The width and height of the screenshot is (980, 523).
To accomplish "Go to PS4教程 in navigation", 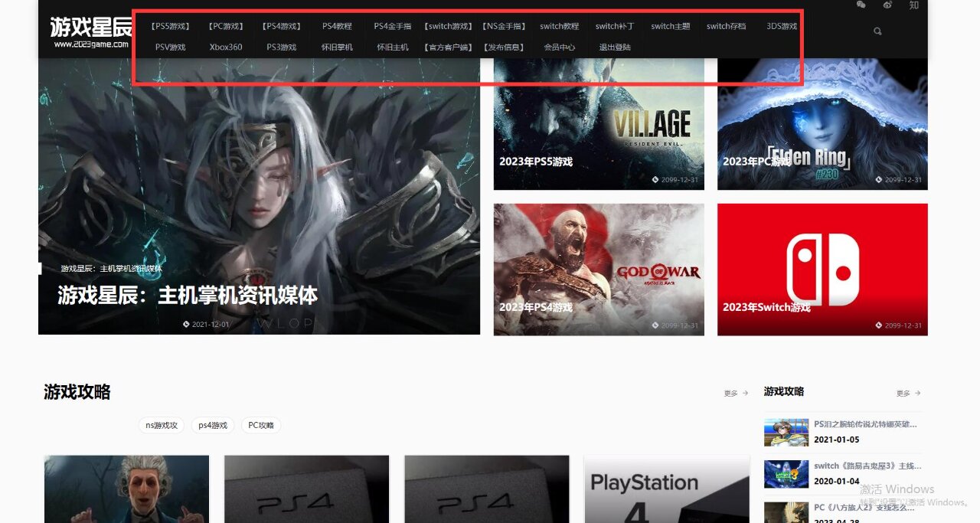I will point(337,26).
